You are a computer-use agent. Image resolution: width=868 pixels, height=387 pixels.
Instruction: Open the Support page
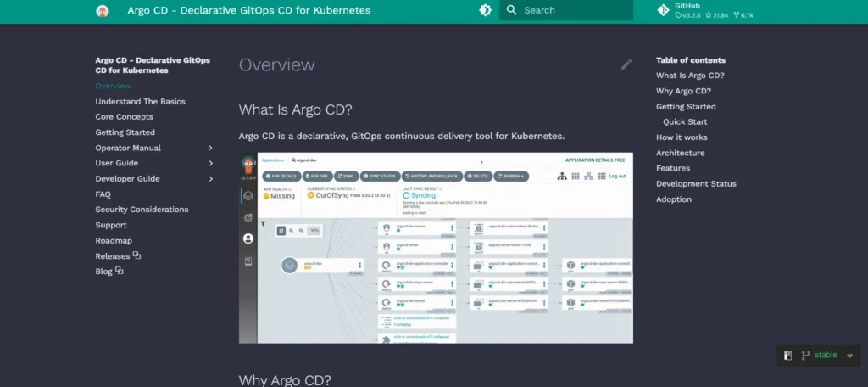coord(111,225)
